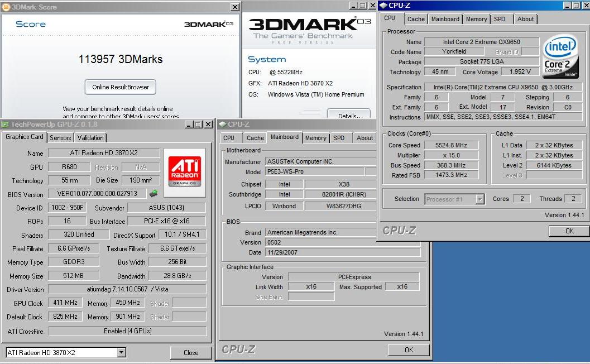Open Memory tab in Mainboard CPU-Z window
The width and height of the screenshot is (590, 364).
click(316, 138)
